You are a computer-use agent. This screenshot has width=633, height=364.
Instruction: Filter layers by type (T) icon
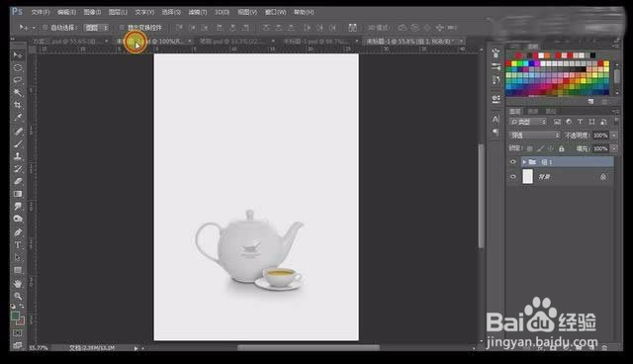click(581, 122)
